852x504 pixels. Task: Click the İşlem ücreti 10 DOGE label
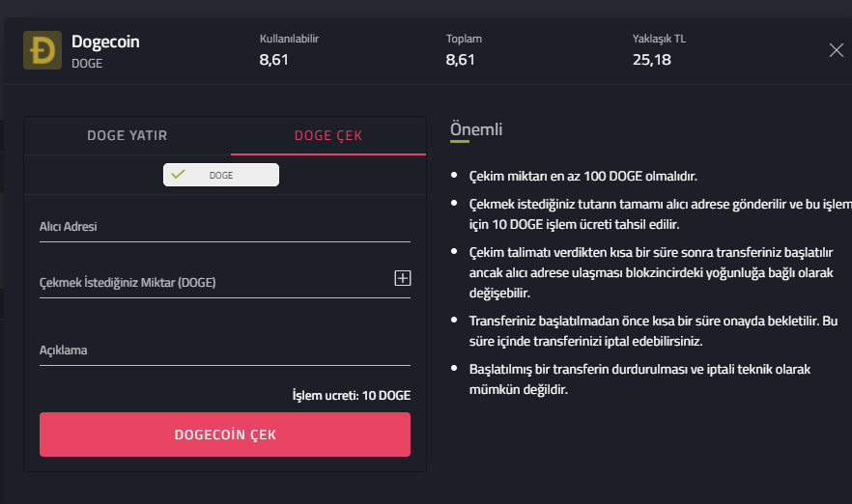tap(352, 395)
